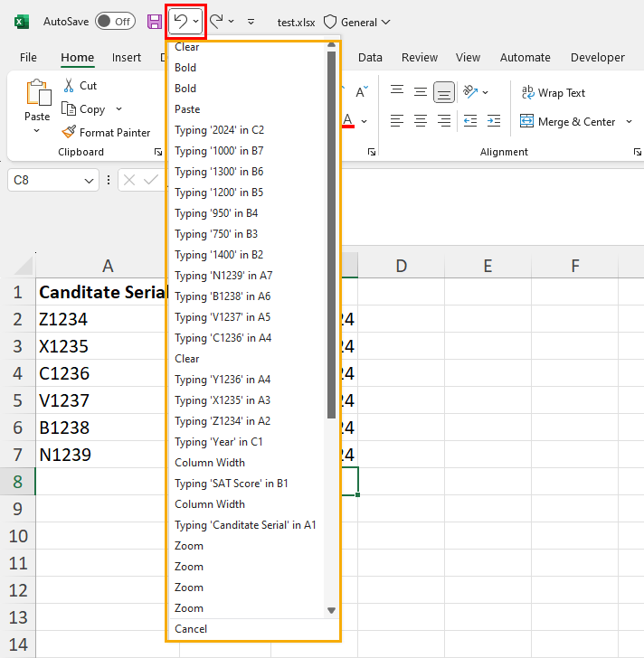Select "Typing 'SAT Score' in B1" undo entry

pyautogui.click(x=246, y=484)
